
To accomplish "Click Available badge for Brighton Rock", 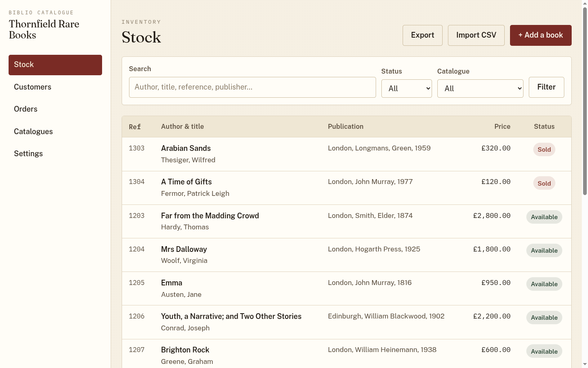I will click(x=544, y=352).
